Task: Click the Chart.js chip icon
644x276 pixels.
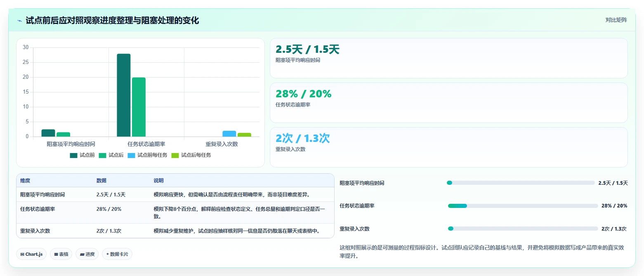Action: point(22,254)
